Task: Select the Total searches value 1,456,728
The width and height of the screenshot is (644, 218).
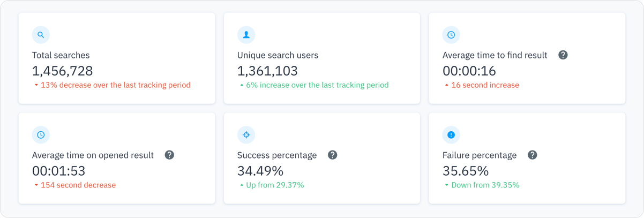Action: (62, 71)
